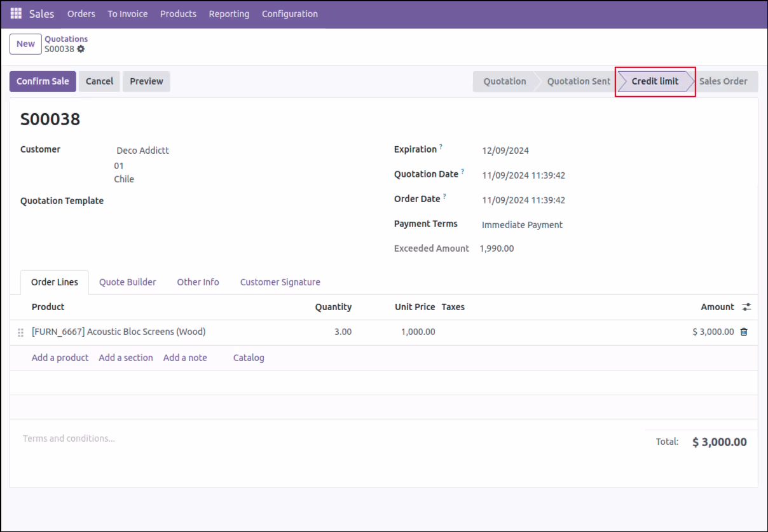Image resolution: width=768 pixels, height=532 pixels.
Task: Click the Cancel button
Action: [x=100, y=81]
